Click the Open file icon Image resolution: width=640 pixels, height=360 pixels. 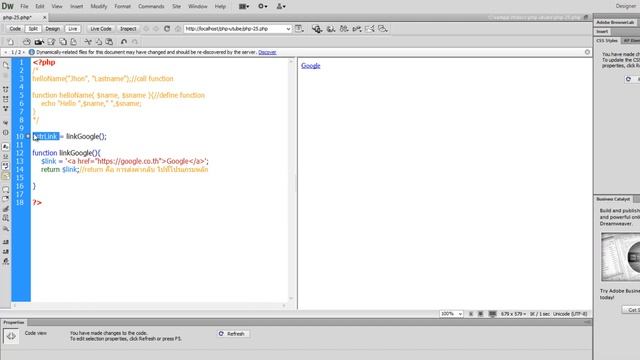[27, 42]
